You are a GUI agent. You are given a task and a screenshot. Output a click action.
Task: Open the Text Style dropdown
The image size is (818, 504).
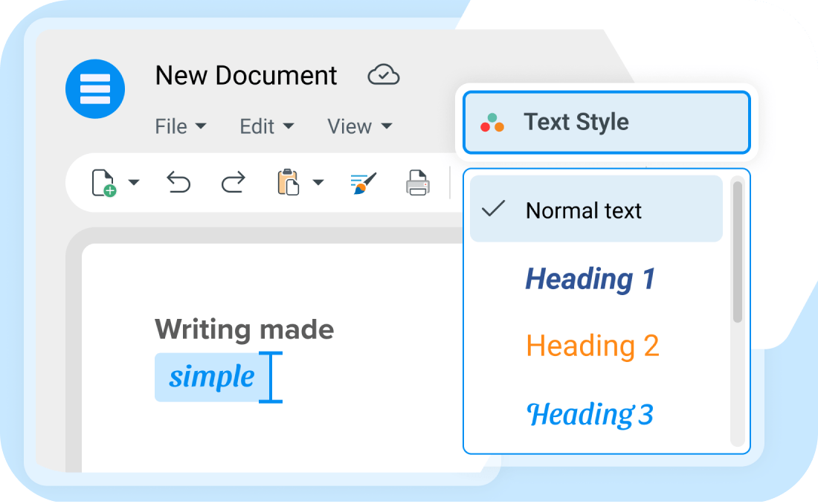coord(607,123)
